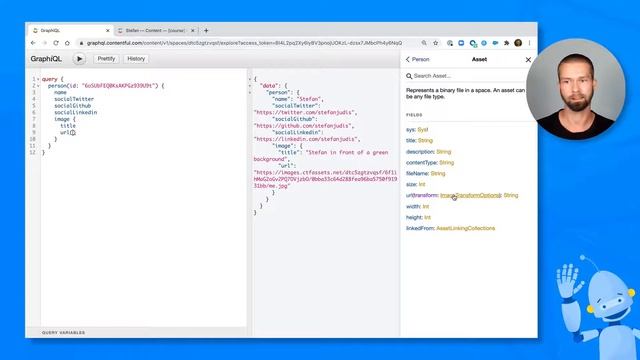Viewport: 640px width, 360px height.
Task: Click the Asset heading in docs panel
Action: pyautogui.click(x=479, y=60)
